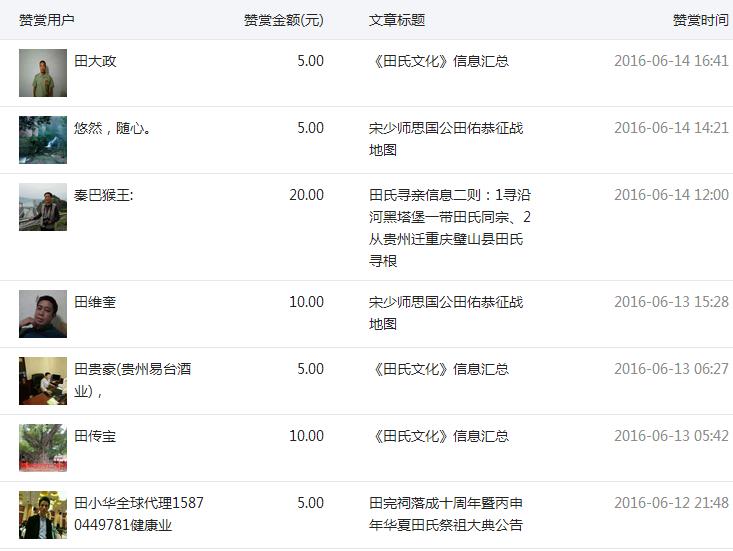Click the avatar next to 悠然，随心。

(x=43, y=140)
